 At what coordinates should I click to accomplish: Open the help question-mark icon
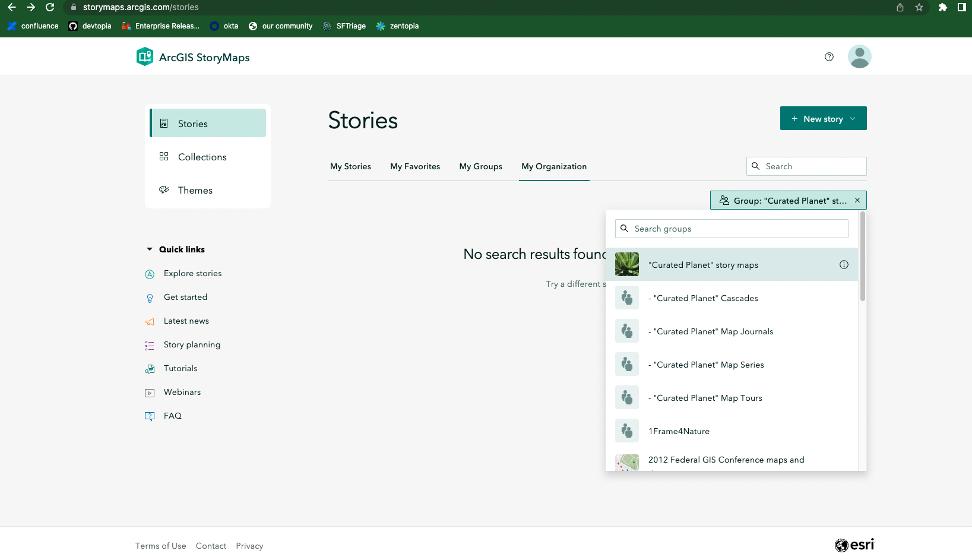[829, 56]
